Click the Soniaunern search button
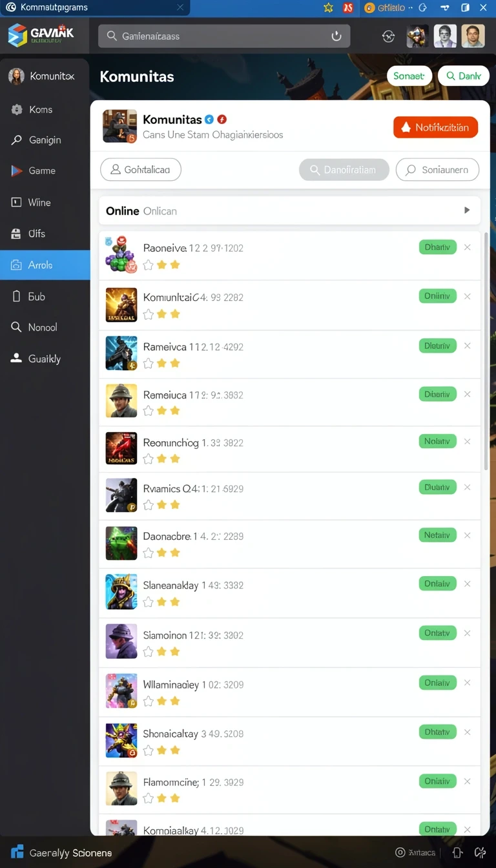The height and width of the screenshot is (868, 496). [x=437, y=170]
